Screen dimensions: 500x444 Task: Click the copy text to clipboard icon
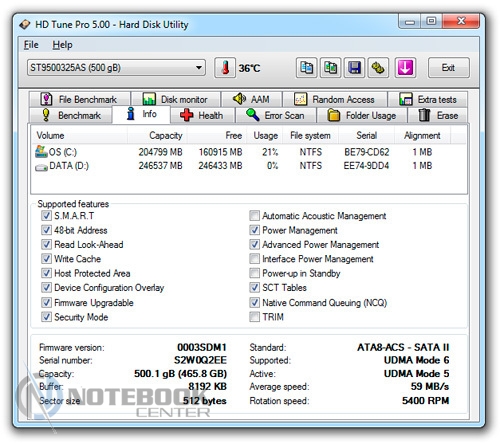point(306,68)
